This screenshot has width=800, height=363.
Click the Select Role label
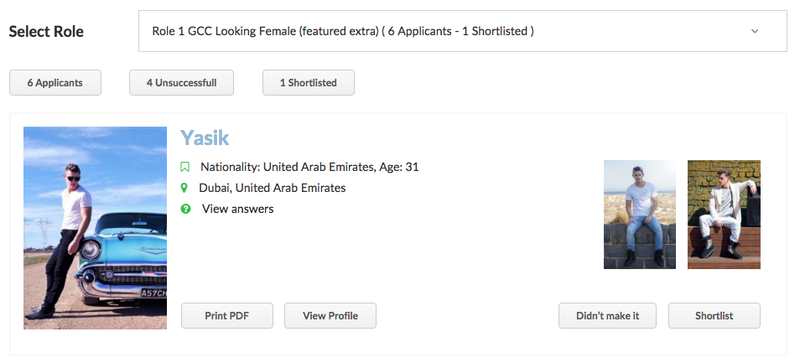(x=46, y=31)
